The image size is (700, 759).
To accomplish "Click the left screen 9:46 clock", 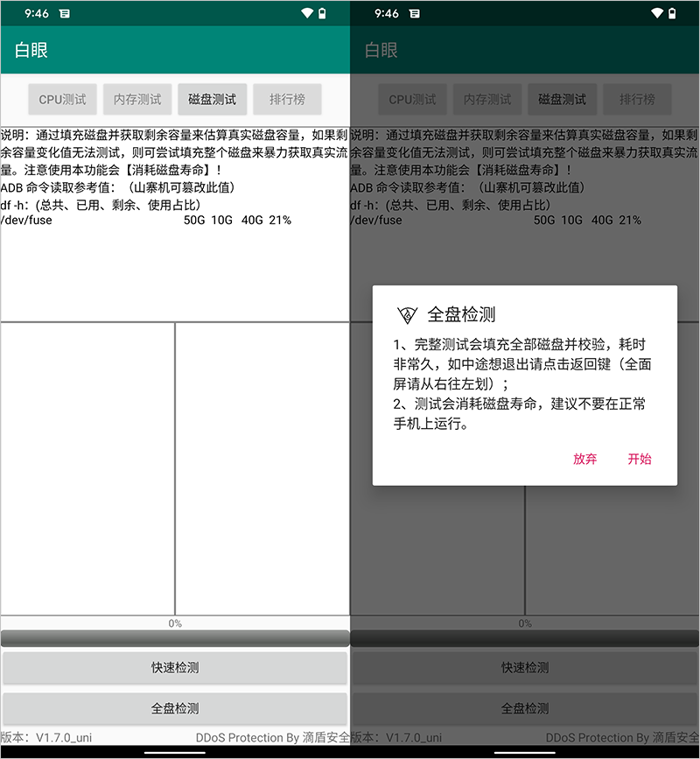I will click(37, 13).
